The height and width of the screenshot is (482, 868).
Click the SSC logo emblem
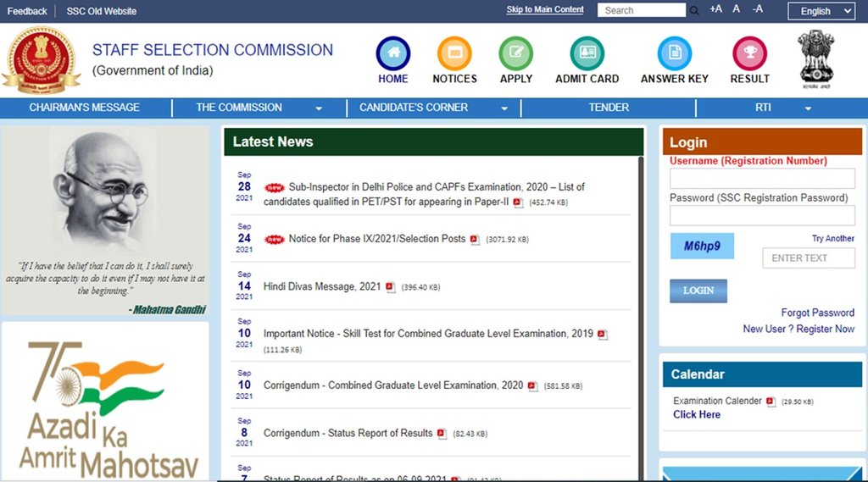tap(42, 60)
